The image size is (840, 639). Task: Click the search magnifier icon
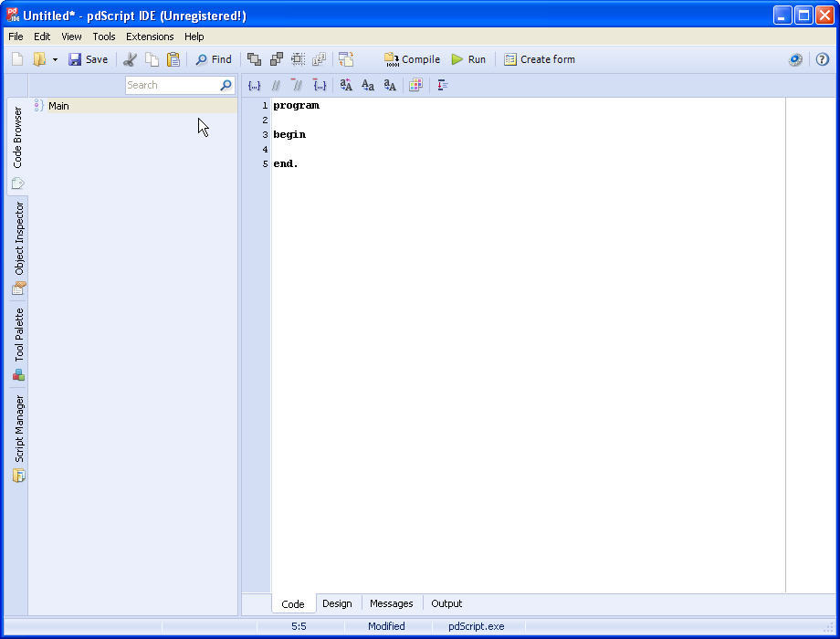pyautogui.click(x=226, y=85)
